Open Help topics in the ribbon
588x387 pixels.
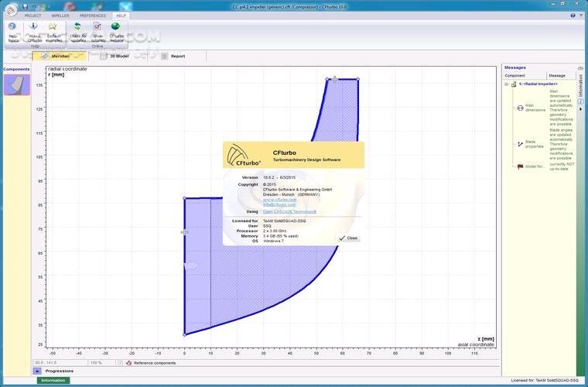12,32
